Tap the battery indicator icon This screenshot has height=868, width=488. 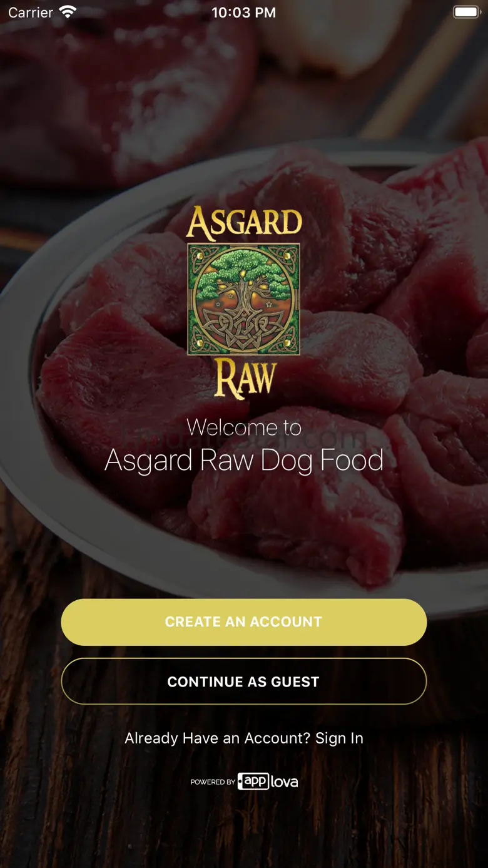click(x=466, y=13)
